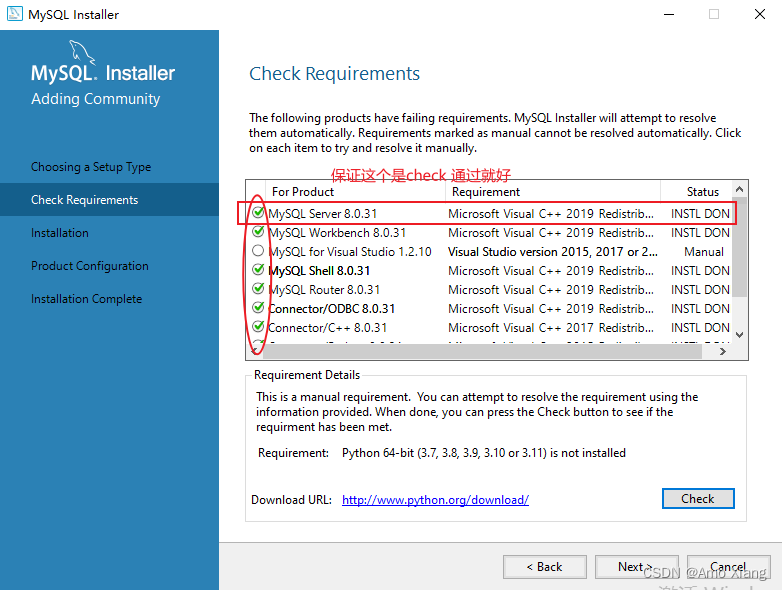The height and width of the screenshot is (590, 782).
Task: Click the Next button
Action: point(636,567)
